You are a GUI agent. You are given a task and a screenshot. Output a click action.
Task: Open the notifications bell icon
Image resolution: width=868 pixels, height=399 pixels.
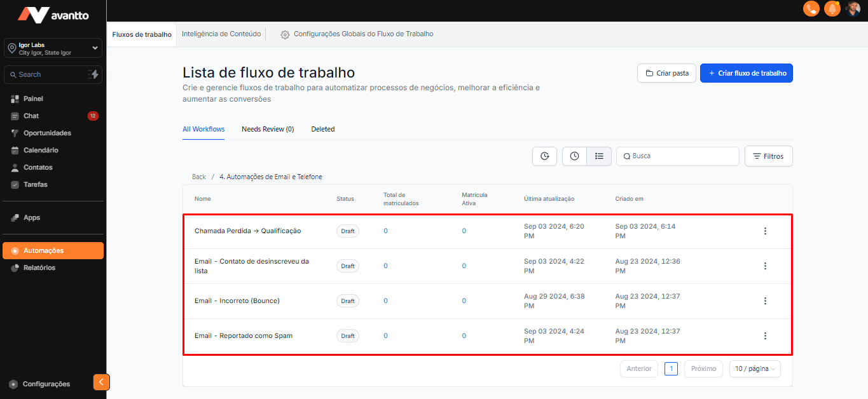[832, 9]
